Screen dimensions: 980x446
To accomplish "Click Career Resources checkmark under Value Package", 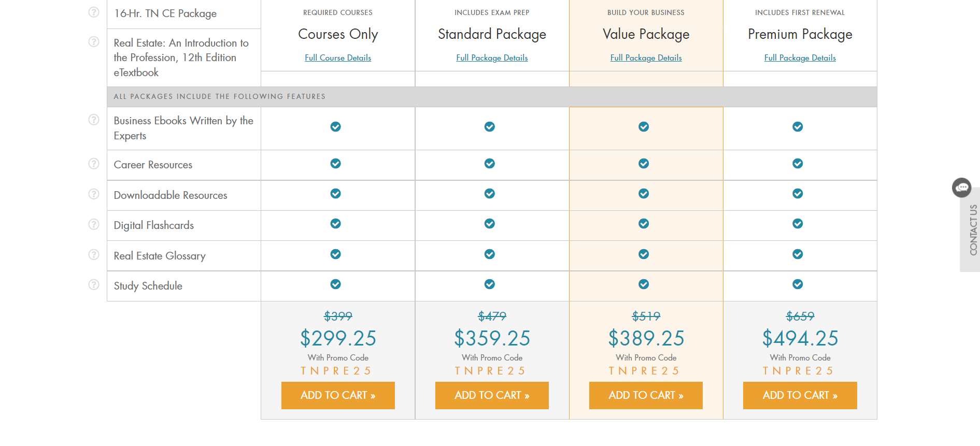I will pyautogui.click(x=644, y=163).
